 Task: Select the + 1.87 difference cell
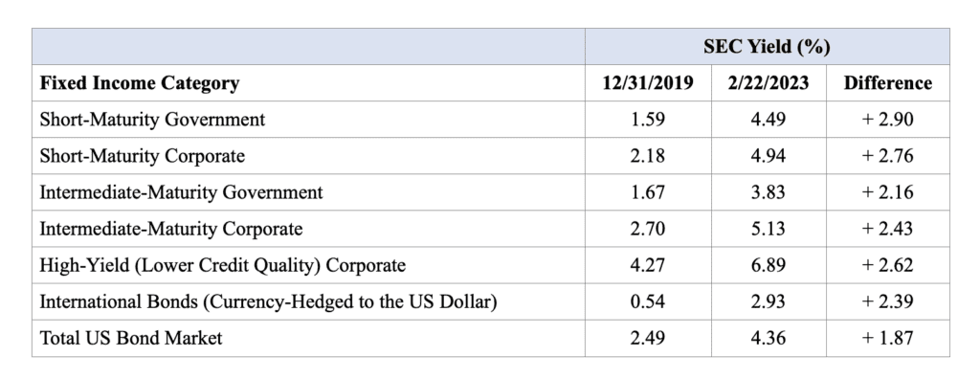[x=887, y=339]
